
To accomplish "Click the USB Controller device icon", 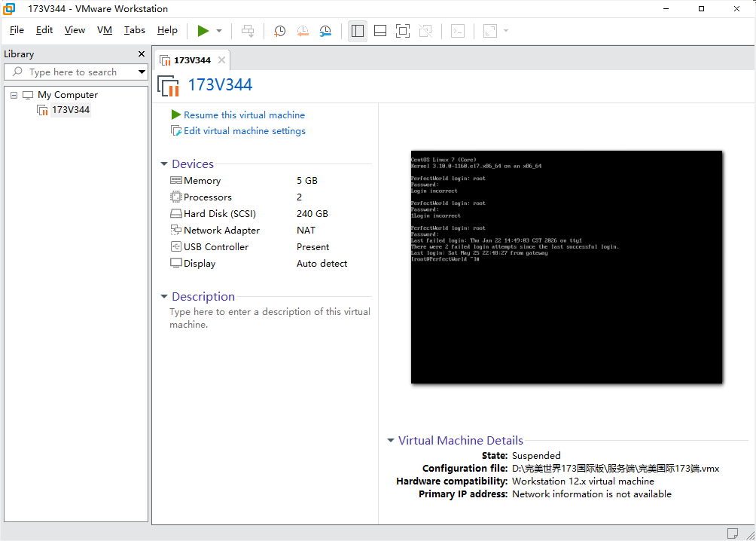I will 176,246.
